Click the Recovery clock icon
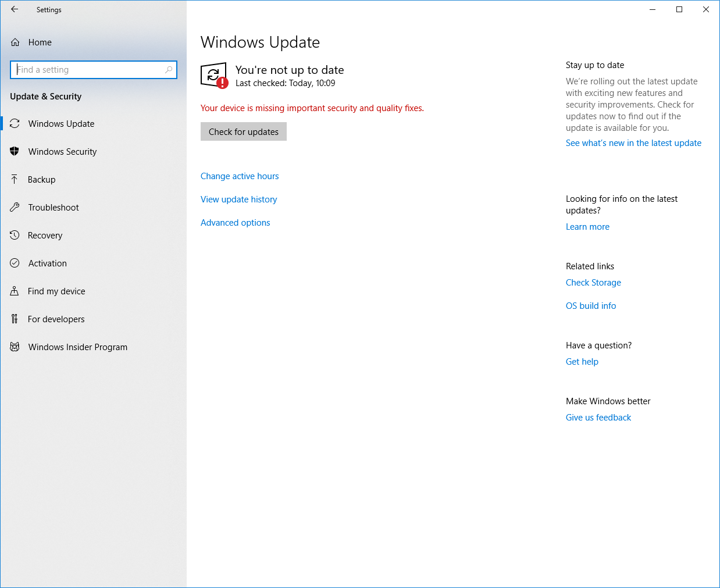The height and width of the screenshot is (588, 720). 15,235
